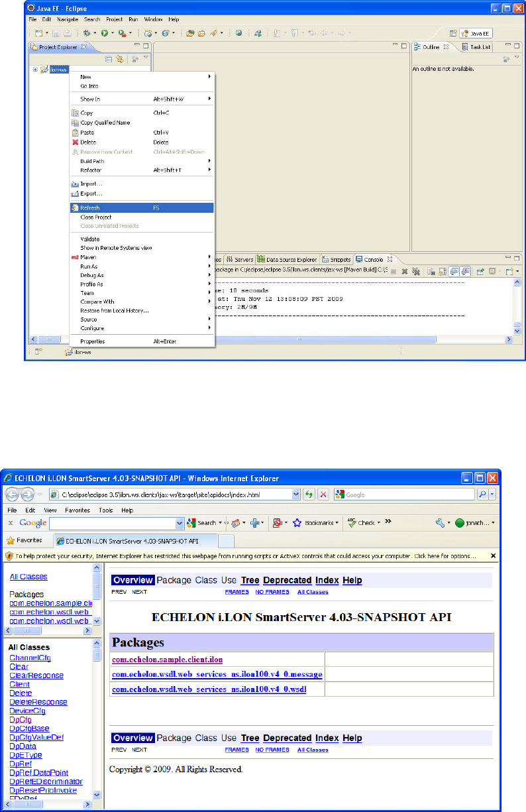This screenshot has width=526, height=812.
Task: Select Refresh in the context menu
Action: point(142,207)
